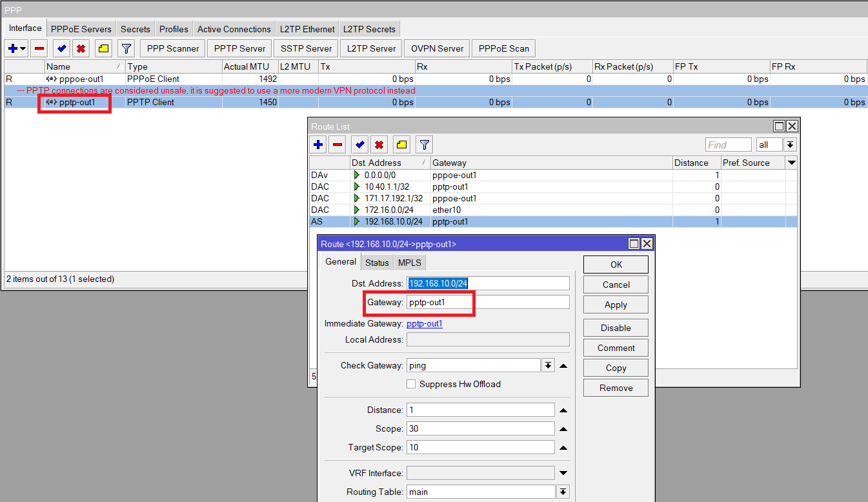Toggle the Suppress Hw Offload checkbox
This screenshot has width=868, height=502.
tap(411, 384)
